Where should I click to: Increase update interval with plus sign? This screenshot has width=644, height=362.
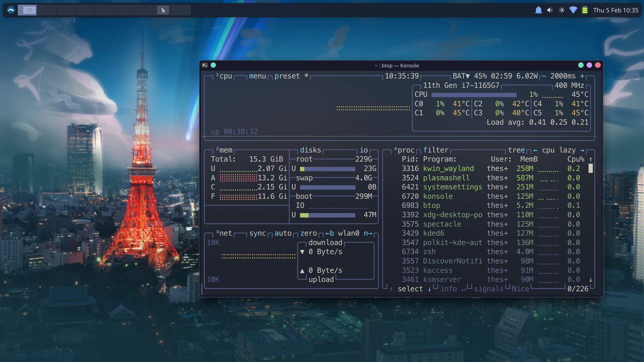tap(582, 76)
